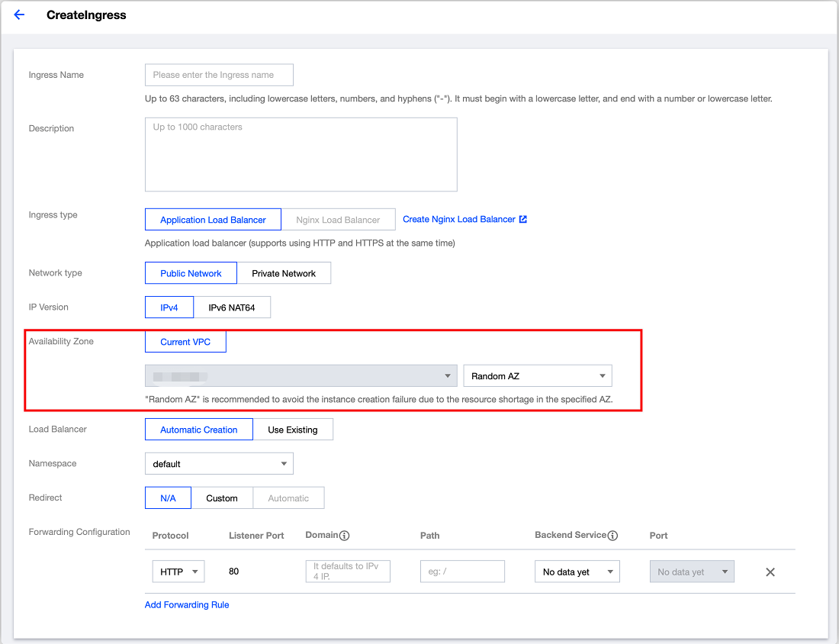This screenshot has width=839, height=644.
Task: Open the external link icon beside Create Nginx Load Balancer
Action: (523, 219)
